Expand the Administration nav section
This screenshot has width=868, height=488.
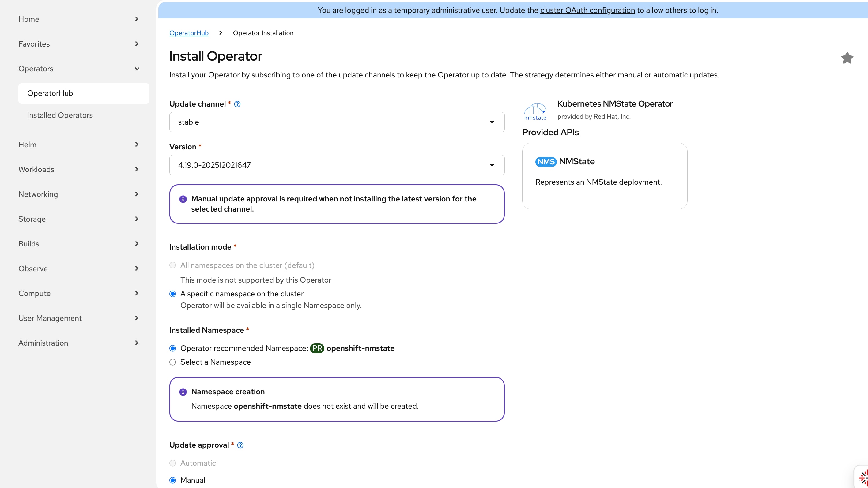pos(78,343)
